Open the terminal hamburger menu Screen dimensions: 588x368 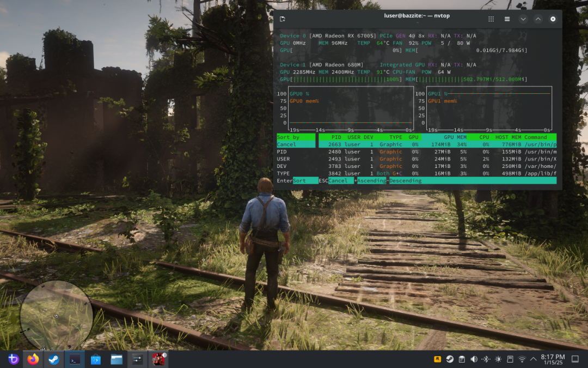[507, 19]
